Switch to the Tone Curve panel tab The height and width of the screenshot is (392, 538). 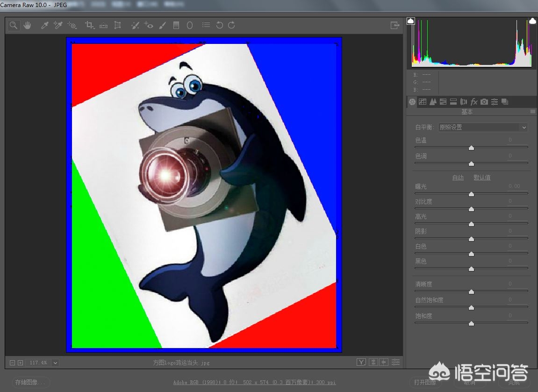tap(423, 101)
